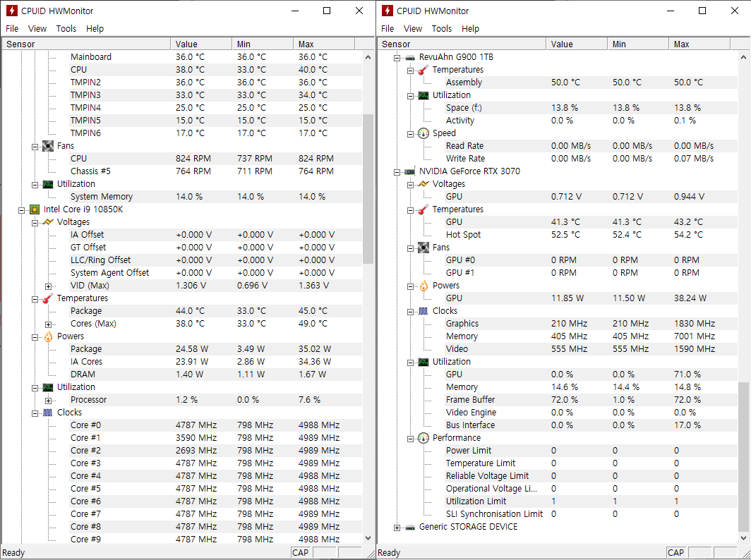Click the GPU Powers flame icon
The image size is (751, 560).
pyautogui.click(x=423, y=286)
